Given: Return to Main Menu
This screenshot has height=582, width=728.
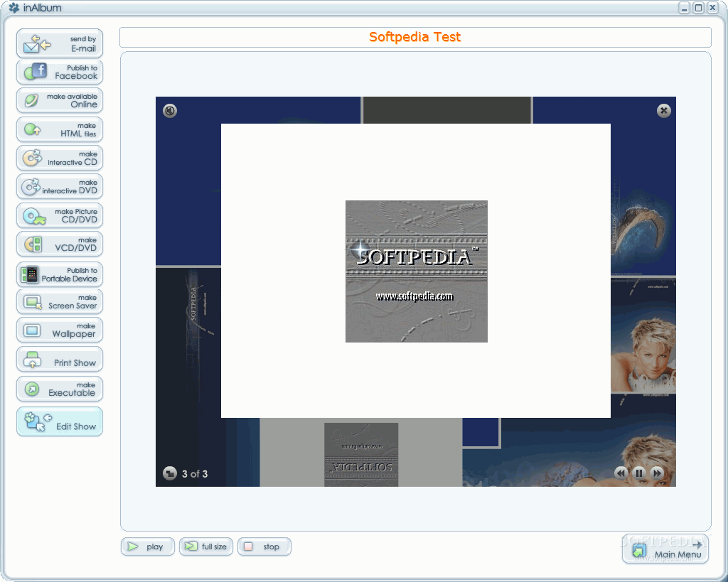Looking at the screenshot, I should 665,549.
